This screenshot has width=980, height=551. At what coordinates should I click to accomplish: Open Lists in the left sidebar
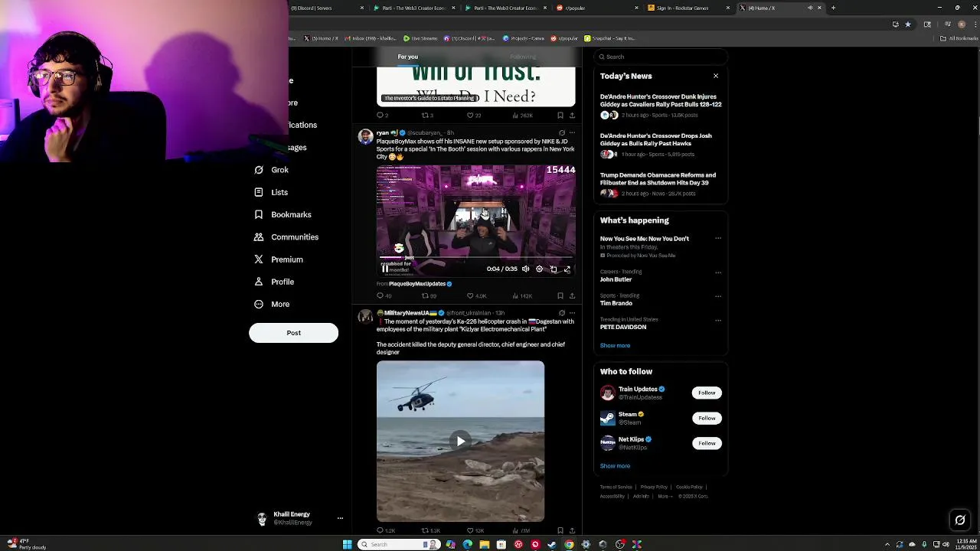point(271,192)
